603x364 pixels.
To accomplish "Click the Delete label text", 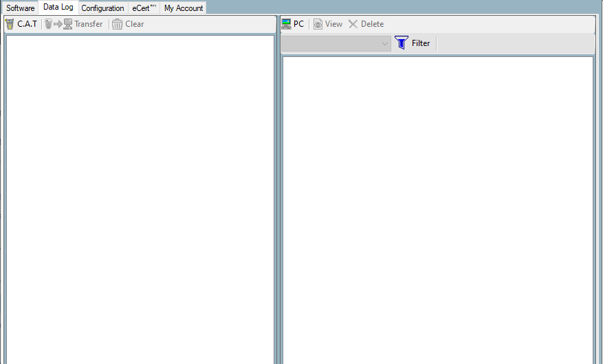I will click(372, 24).
